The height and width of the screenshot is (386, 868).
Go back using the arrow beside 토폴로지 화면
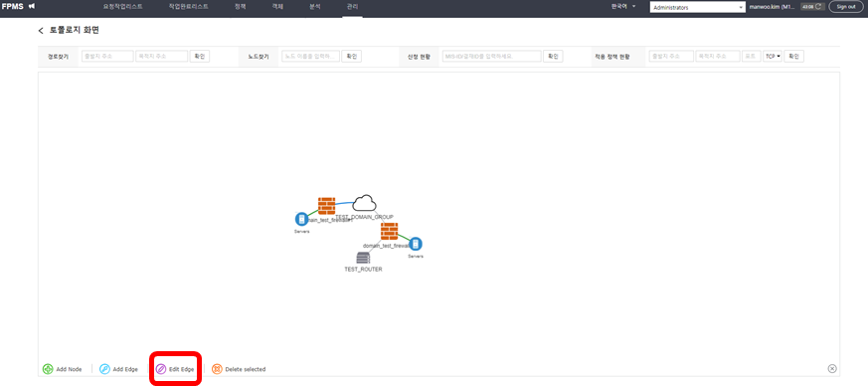[41, 31]
